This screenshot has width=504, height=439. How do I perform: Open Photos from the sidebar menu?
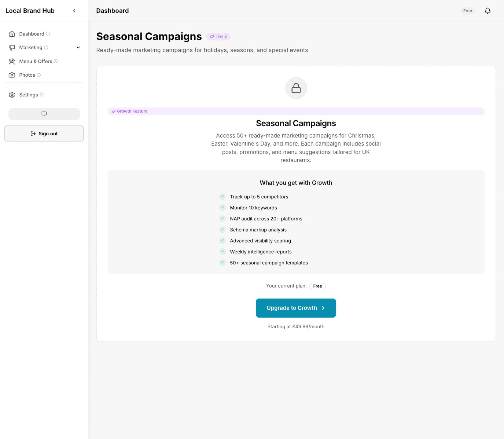coord(27,75)
